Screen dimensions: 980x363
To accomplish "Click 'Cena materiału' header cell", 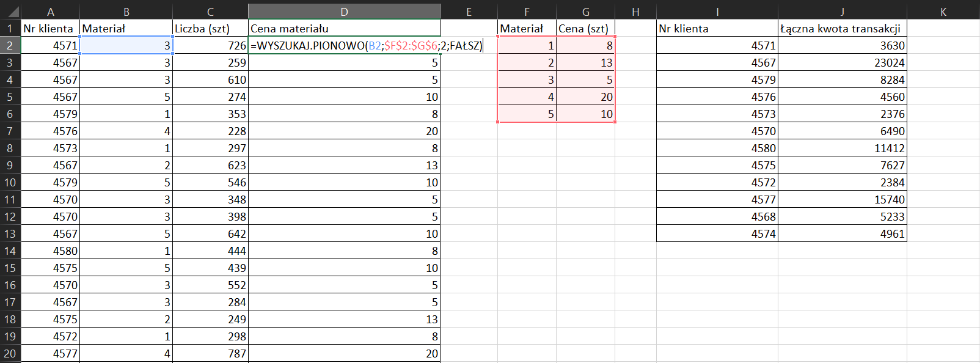I will click(x=345, y=28).
